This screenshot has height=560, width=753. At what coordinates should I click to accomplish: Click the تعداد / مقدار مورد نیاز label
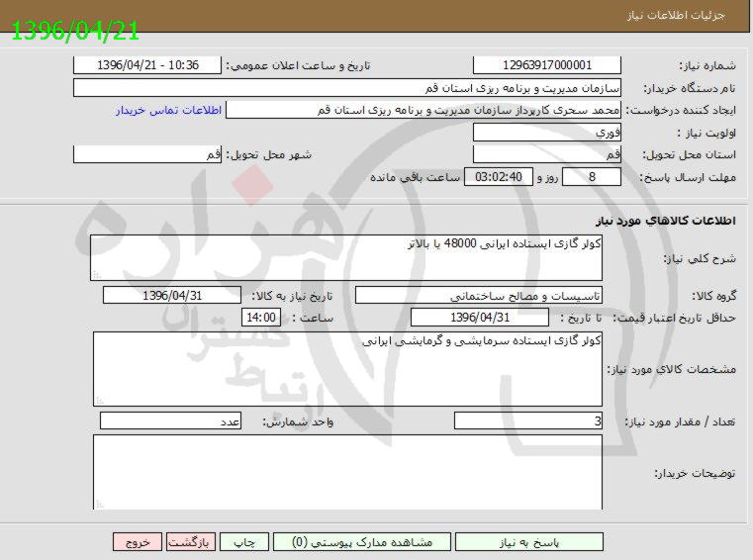coord(680,421)
